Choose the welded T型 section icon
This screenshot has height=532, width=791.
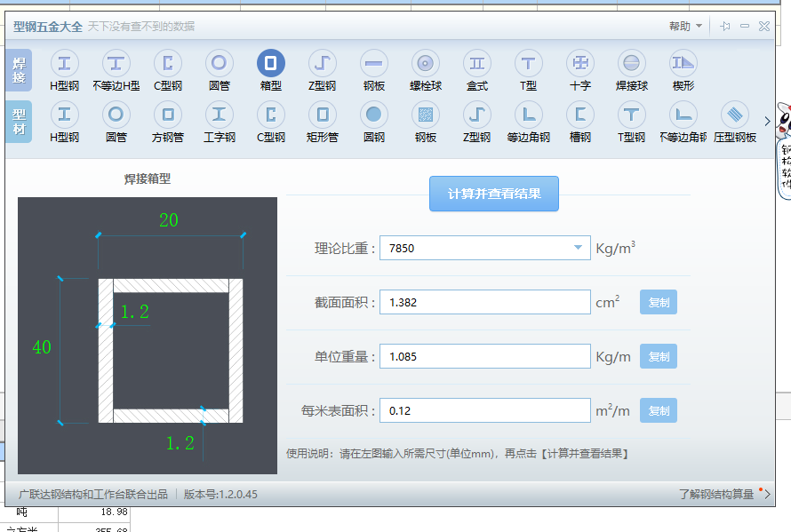click(x=529, y=63)
